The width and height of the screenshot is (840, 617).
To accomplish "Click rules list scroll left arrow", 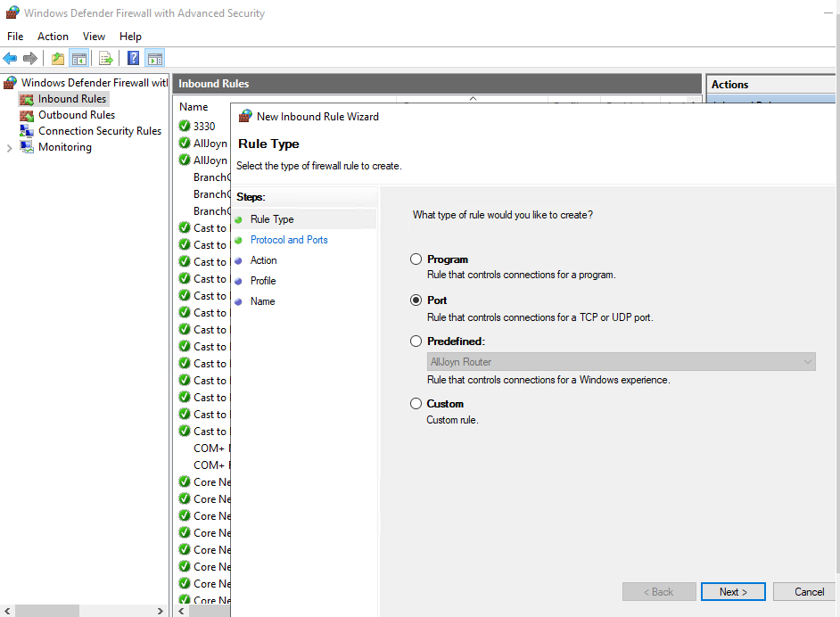I will (181, 611).
